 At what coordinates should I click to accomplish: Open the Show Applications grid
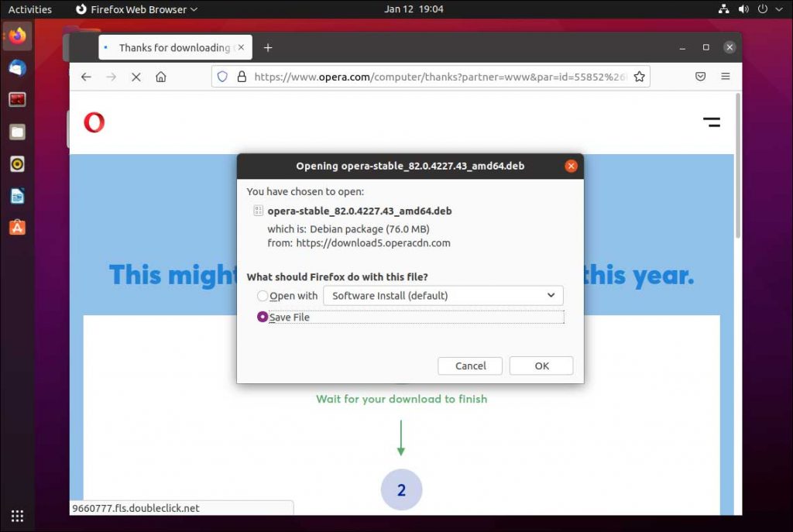16,515
